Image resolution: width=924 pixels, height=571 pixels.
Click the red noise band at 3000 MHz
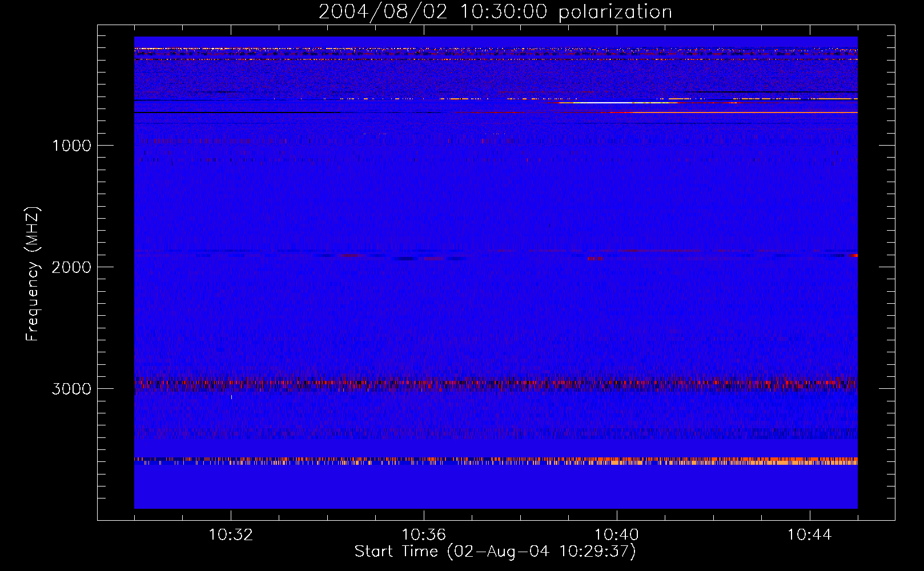pos(496,384)
